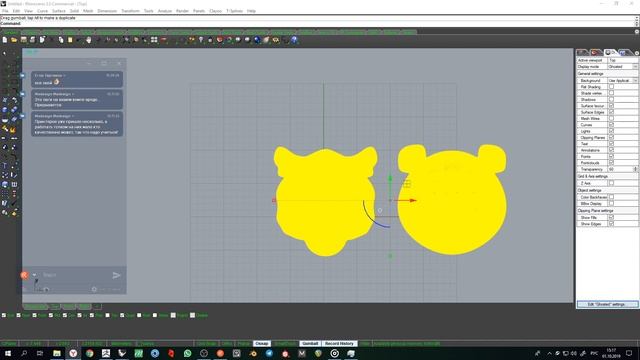Click the blue render sphere icon

click(x=257, y=40)
